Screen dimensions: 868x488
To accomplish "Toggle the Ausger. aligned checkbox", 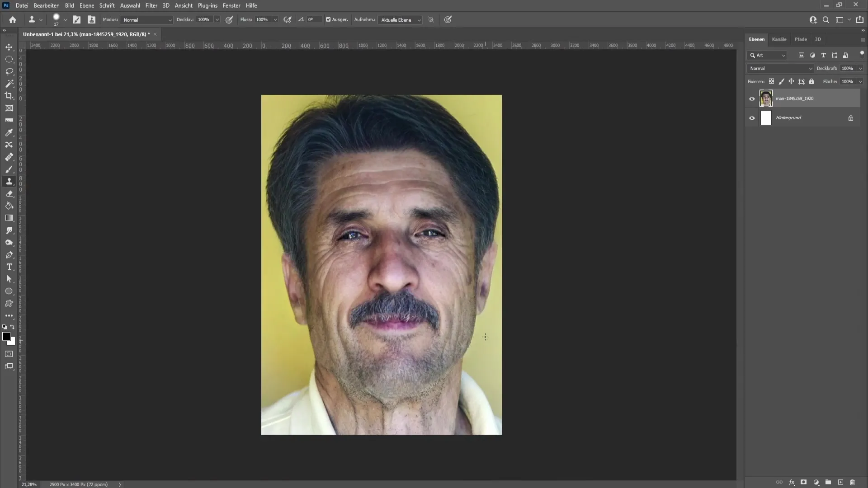I will (x=328, y=20).
